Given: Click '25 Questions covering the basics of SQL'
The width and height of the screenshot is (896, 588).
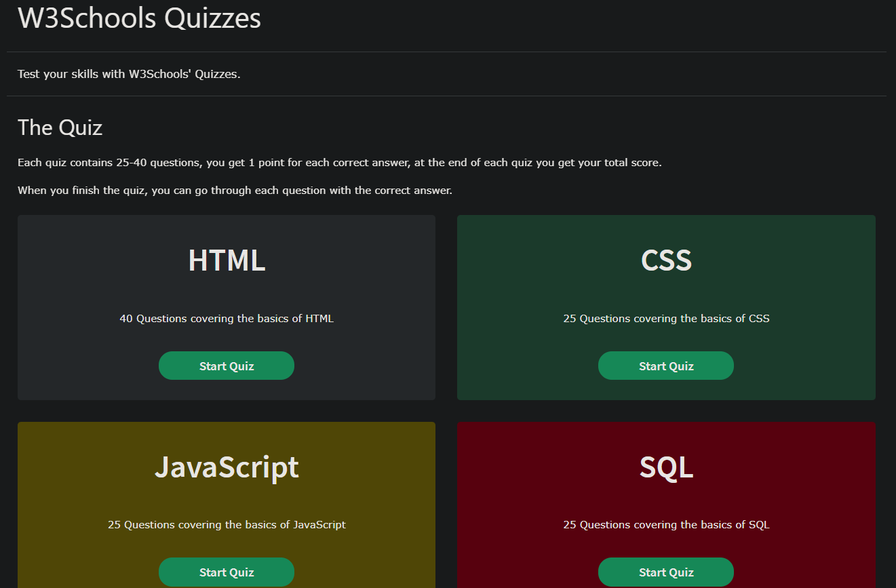Looking at the screenshot, I should pos(666,524).
